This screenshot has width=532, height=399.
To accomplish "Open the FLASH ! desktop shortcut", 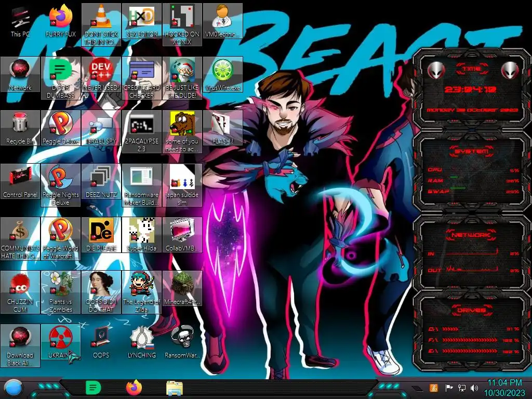I will click(x=222, y=128).
